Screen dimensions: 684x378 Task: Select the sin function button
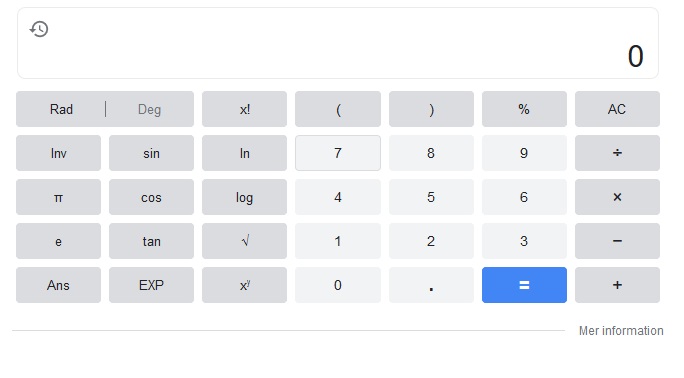click(x=151, y=153)
